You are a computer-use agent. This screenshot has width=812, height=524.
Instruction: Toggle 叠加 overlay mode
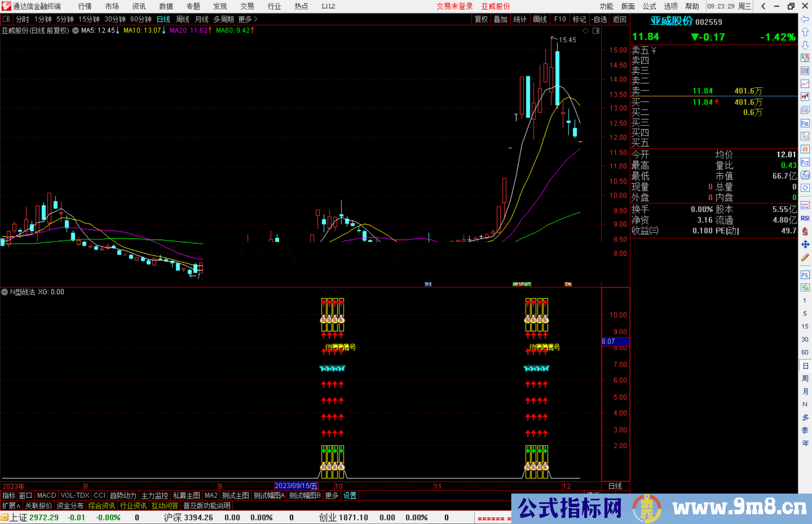tap(501, 19)
